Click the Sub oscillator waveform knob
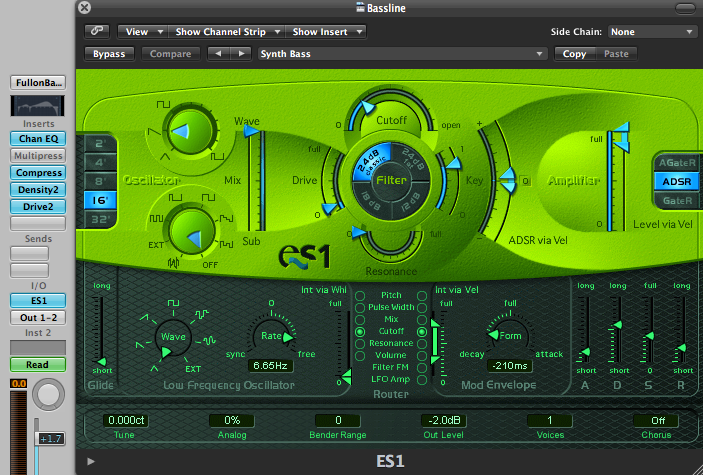Viewport: 703px width, 475px height. [x=192, y=231]
